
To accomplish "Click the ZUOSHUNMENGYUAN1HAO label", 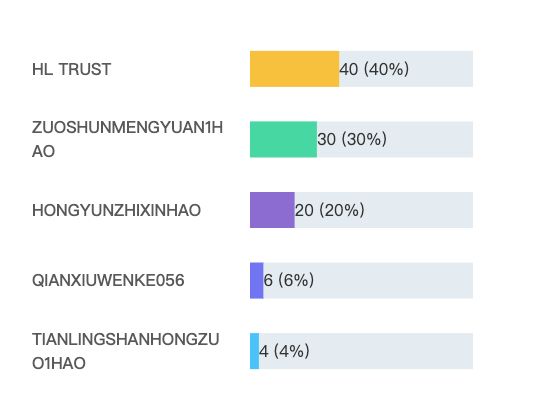I will click(127, 139).
